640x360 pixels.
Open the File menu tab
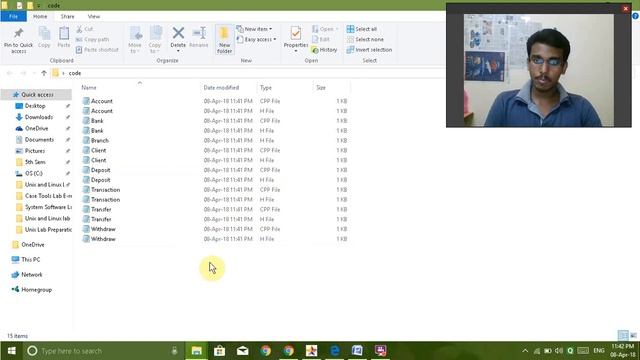coord(13,16)
